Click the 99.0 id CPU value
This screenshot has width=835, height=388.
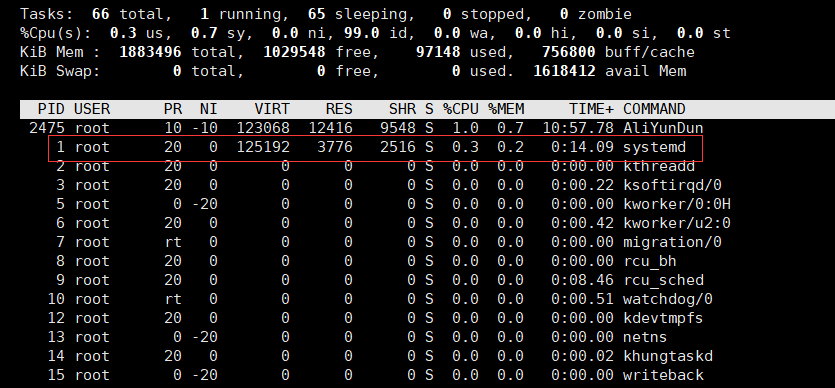point(362,34)
